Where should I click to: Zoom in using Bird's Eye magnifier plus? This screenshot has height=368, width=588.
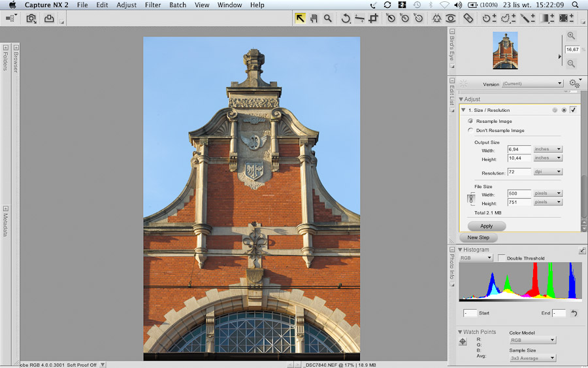coord(572,36)
